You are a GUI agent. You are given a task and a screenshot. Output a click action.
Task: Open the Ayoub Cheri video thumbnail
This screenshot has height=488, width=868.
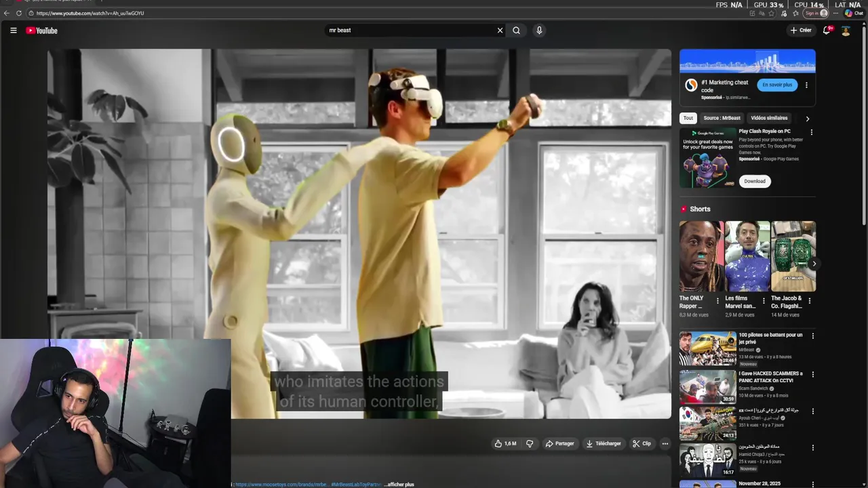(708, 423)
